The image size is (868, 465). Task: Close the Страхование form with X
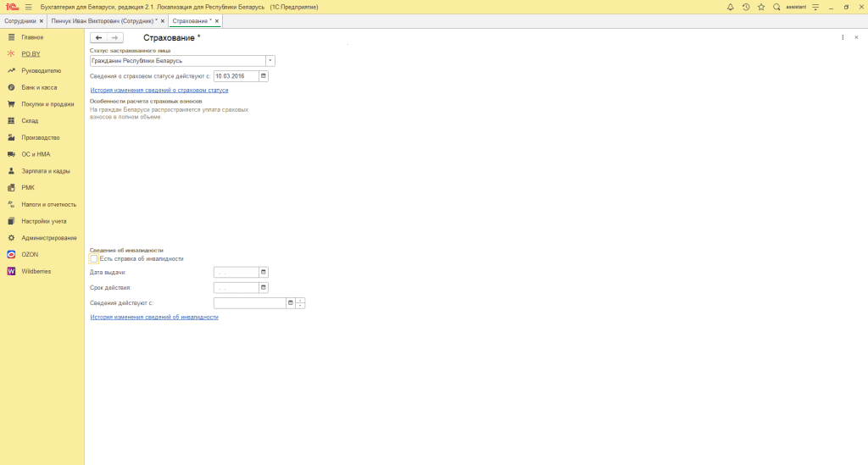(x=856, y=37)
